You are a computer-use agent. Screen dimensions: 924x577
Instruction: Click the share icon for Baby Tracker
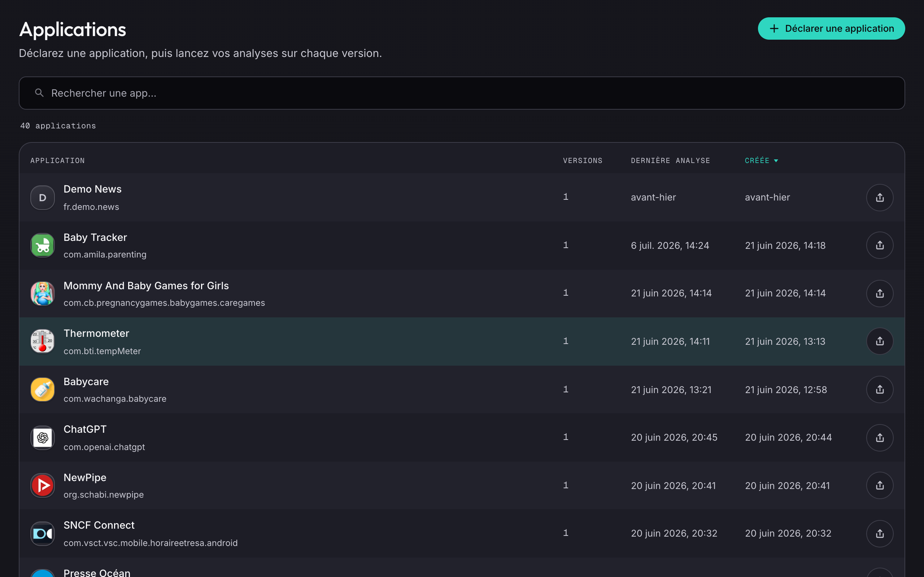pos(880,245)
